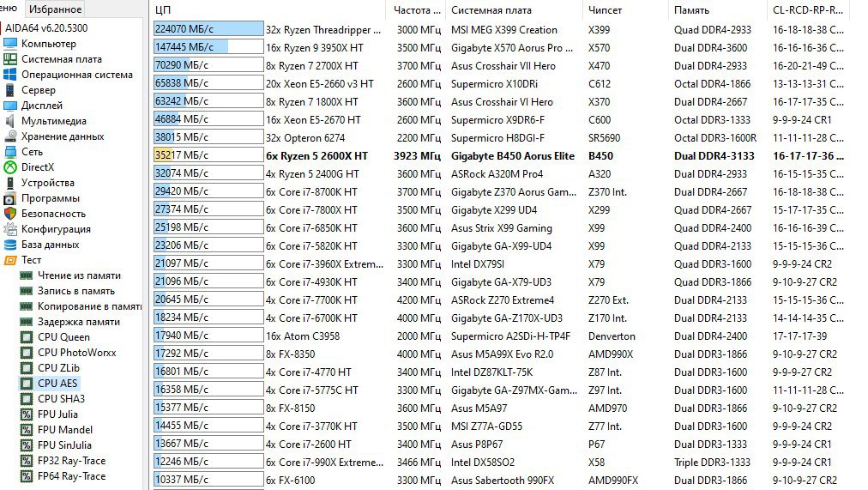The height and width of the screenshot is (490, 868).
Task: Click the Octal DDR3-1600R memory cell
Action: click(x=715, y=138)
